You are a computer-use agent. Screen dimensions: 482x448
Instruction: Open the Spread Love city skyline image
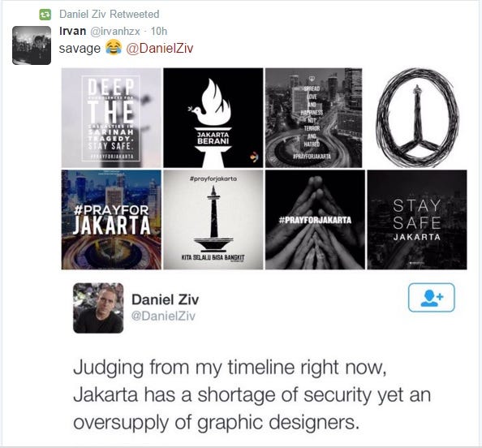pos(313,118)
